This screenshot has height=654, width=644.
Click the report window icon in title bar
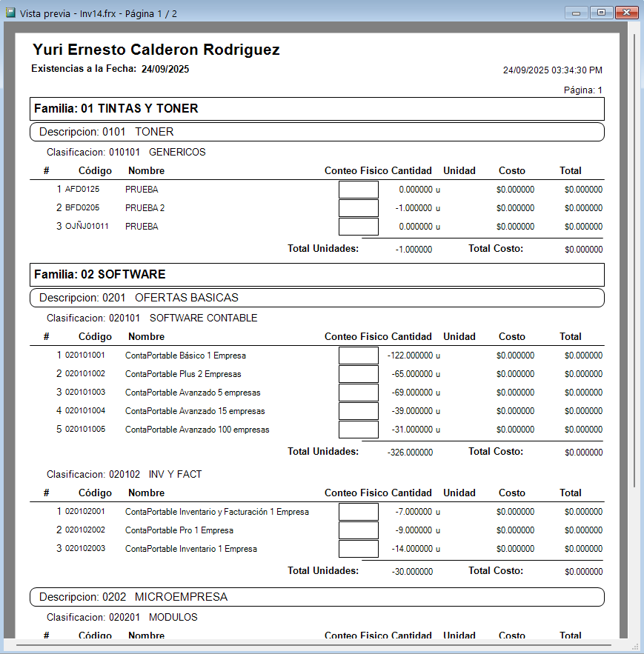[x=10, y=13]
